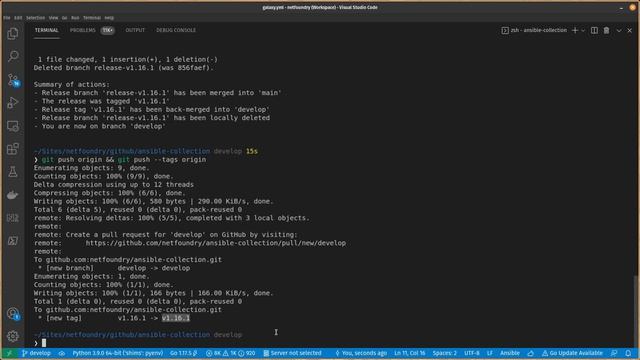Open the Help menu
Viewport: 640px width, 360px height.
[109, 18]
